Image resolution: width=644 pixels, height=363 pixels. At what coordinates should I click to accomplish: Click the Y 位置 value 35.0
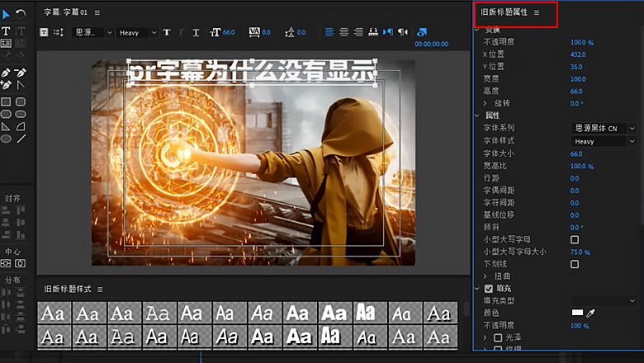pos(576,67)
